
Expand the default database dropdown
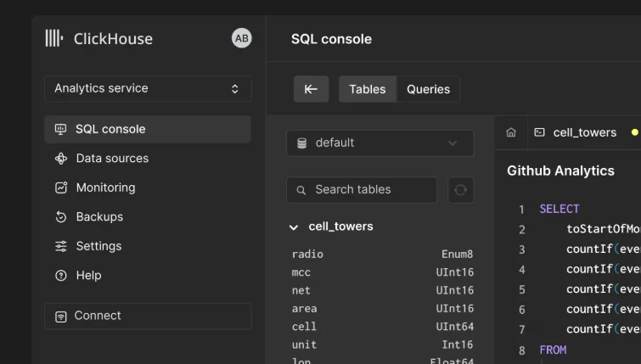pyautogui.click(x=380, y=143)
